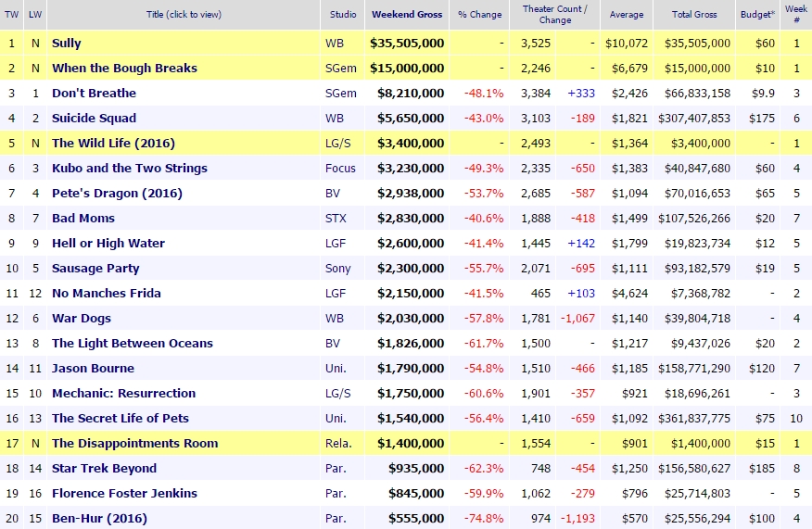Image resolution: width=812 pixels, height=529 pixels.
Task: Click Sony studio for Sausage Party
Action: [x=337, y=268]
